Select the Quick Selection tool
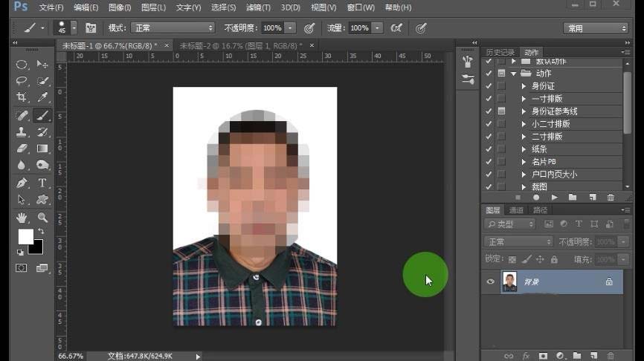This screenshot has width=644, height=361. (42, 81)
